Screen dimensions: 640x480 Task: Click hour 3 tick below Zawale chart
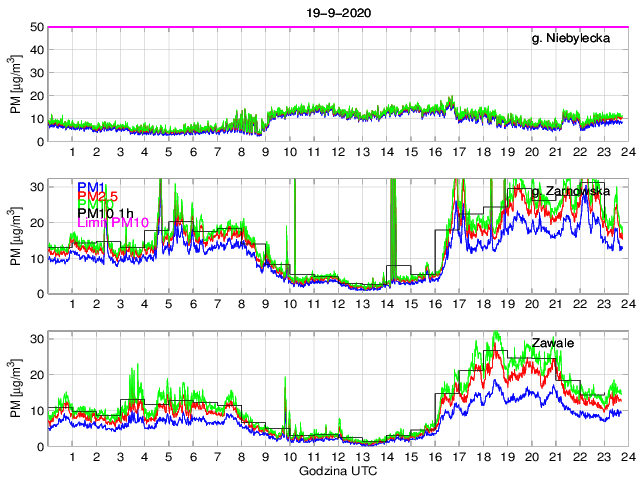[x=120, y=457]
